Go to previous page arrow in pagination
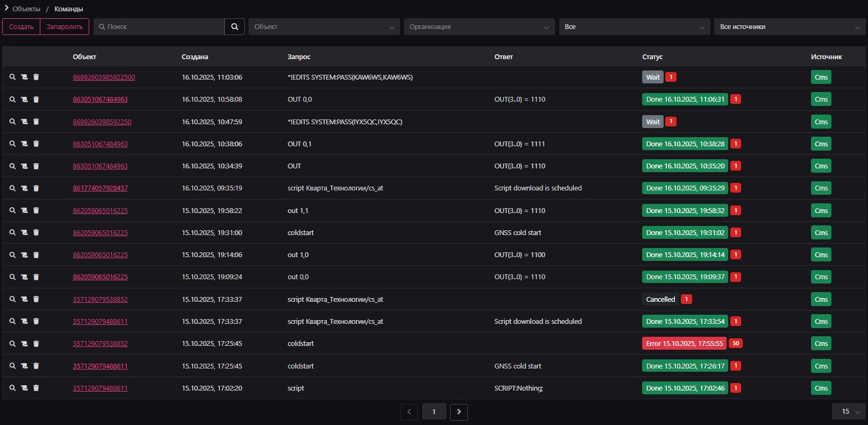 click(409, 412)
